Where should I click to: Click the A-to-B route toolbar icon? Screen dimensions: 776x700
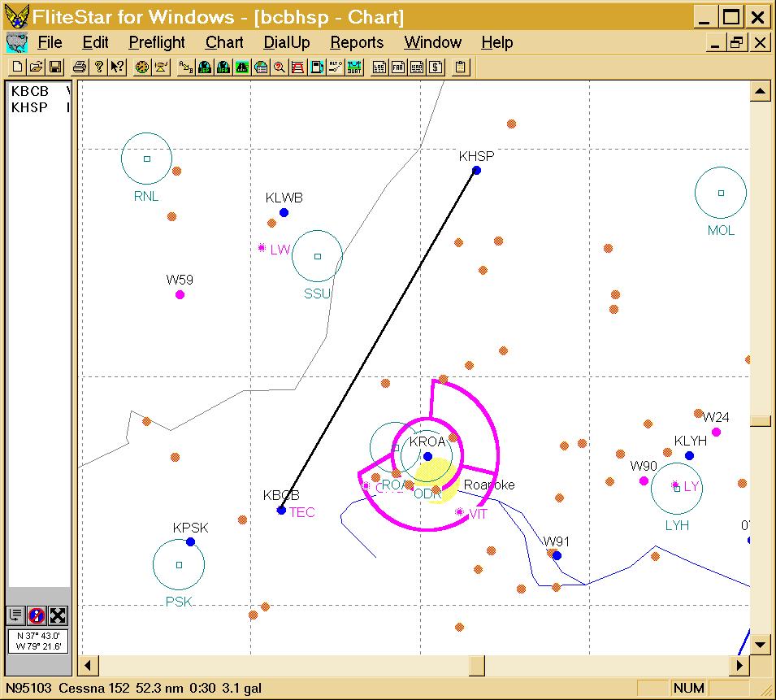click(x=185, y=67)
